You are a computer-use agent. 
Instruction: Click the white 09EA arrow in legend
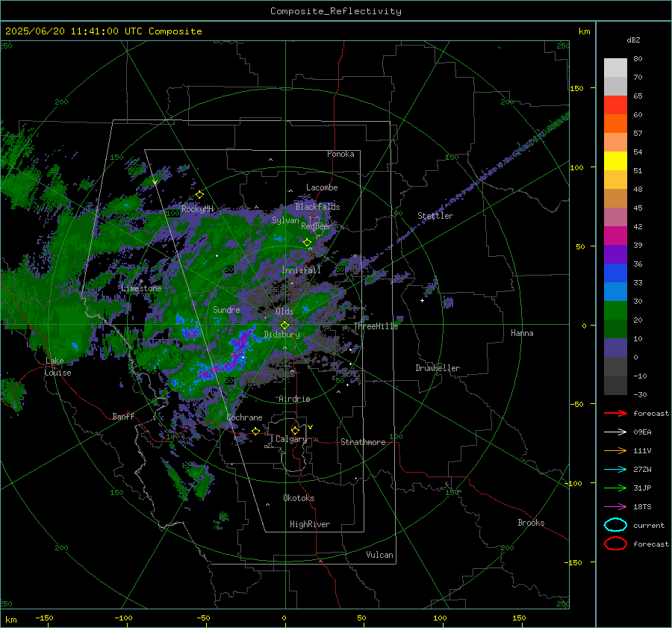[615, 432]
